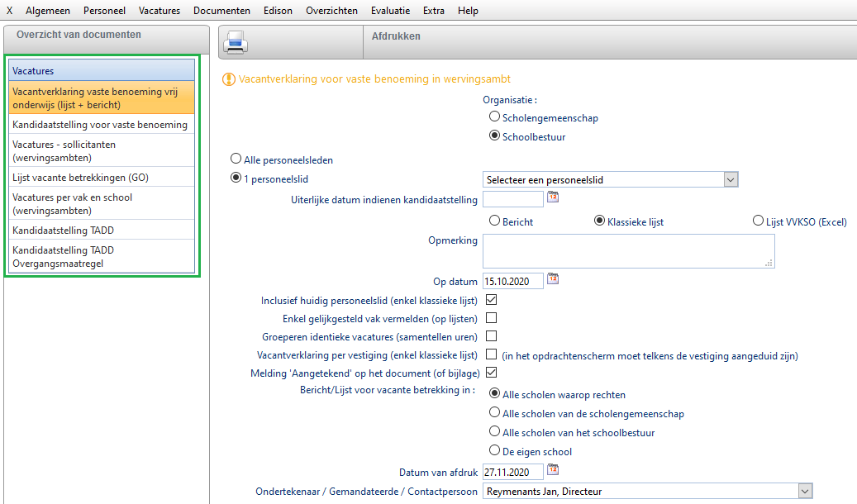This screenshot has height=504, width=857.
Task: Open the Ondertekenaar contactpersoon dropdown
Action: pos(805,492)
